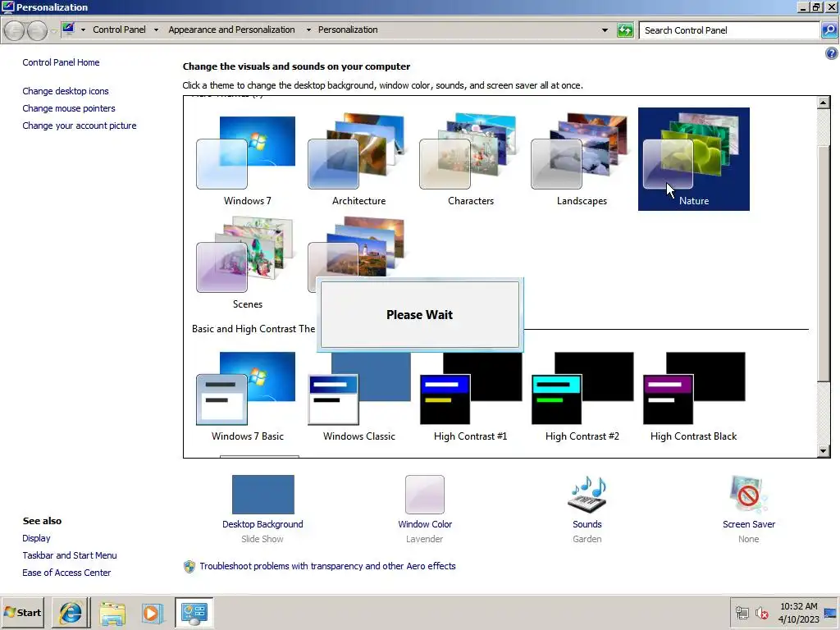Click the Personalization title bar icon
This screenshot has height=630, width=840.
(x=7, y=7)
